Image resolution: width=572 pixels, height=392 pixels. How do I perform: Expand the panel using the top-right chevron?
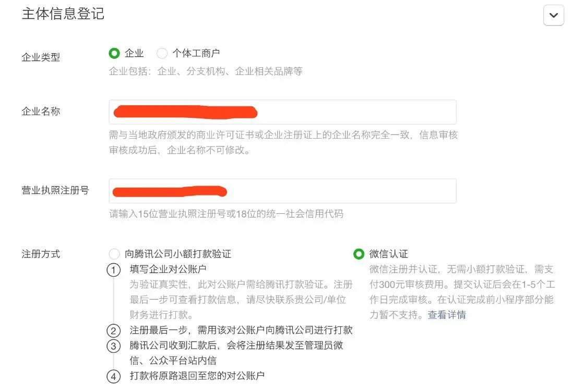(x=554, y=15)
